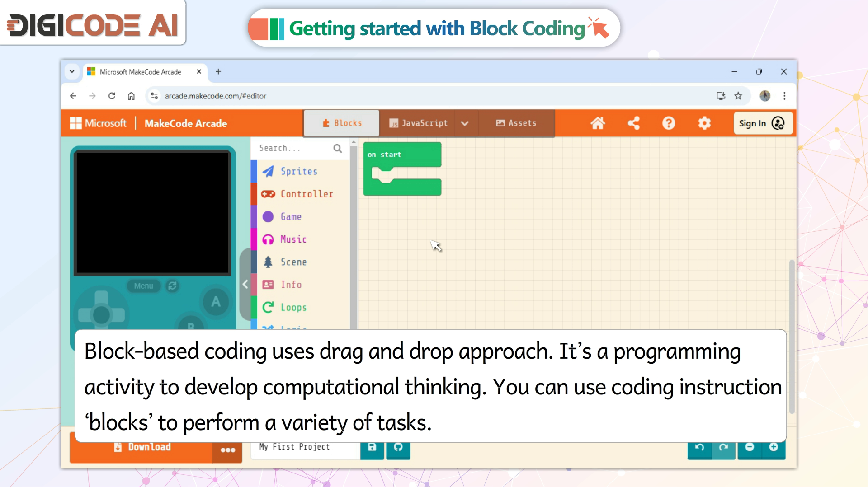
Task: Click the address bar URL
Action: point(216,96)
